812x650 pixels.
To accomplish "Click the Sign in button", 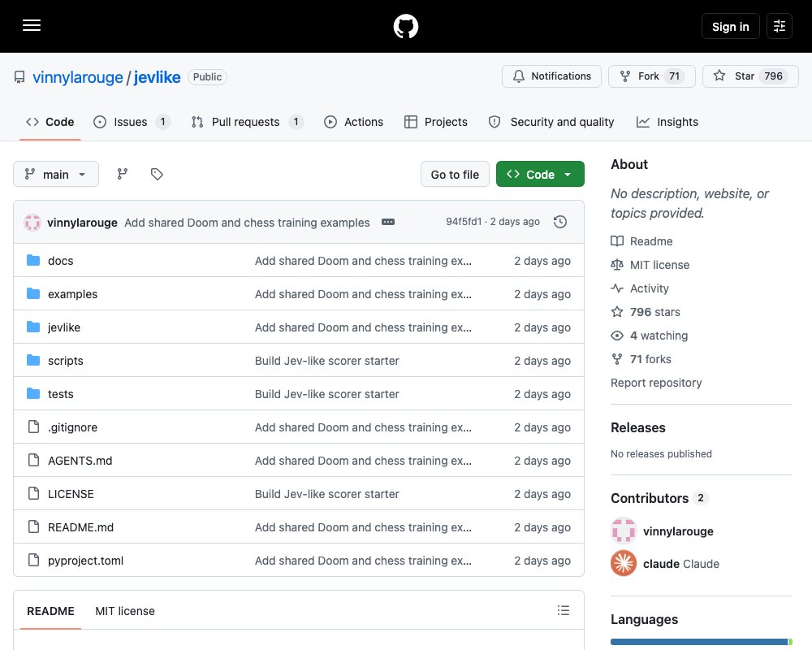I will 730,26.
